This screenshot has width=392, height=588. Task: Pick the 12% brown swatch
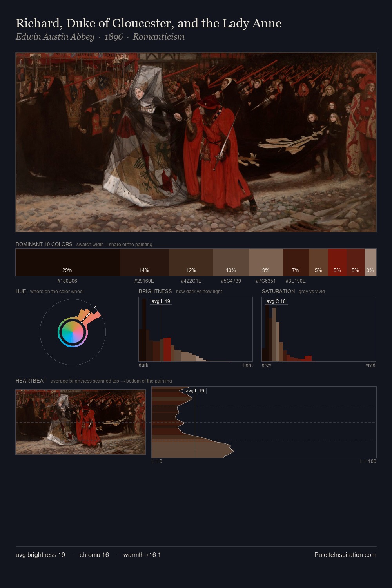tap(191, 262)
